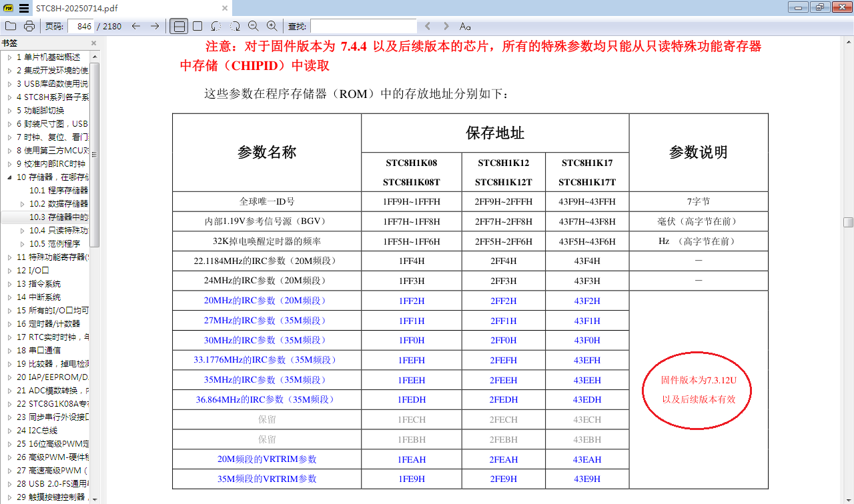Open bookmark 3 USB库函数使用说明
Image resolution: width=854 pixels, height=504 pixels.
coord(52,84)
